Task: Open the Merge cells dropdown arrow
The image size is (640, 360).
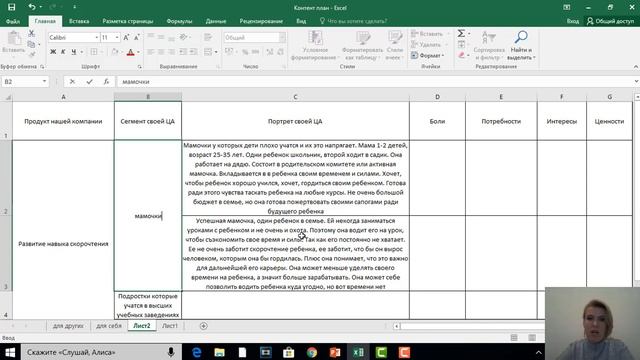Action: pos(216,52)
